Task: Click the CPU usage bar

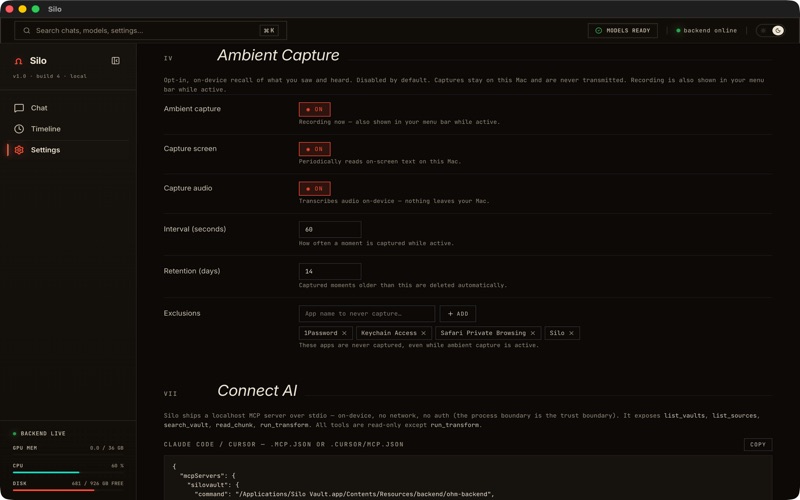Action: click(x=68, y=472)
